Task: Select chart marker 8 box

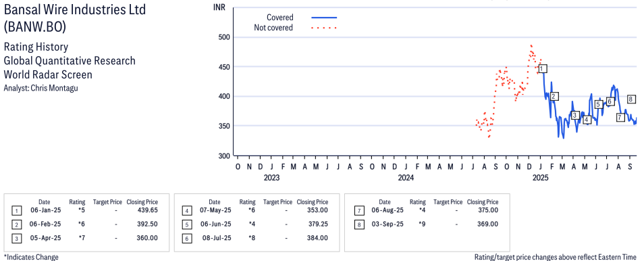Action: pos(632,99)
